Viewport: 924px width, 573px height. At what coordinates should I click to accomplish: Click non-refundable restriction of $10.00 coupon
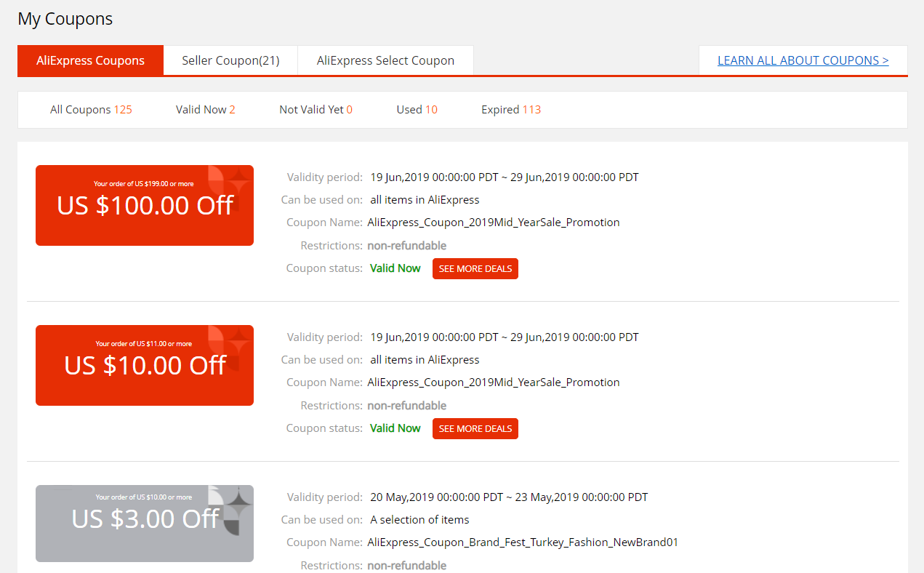tap(407, 405)
